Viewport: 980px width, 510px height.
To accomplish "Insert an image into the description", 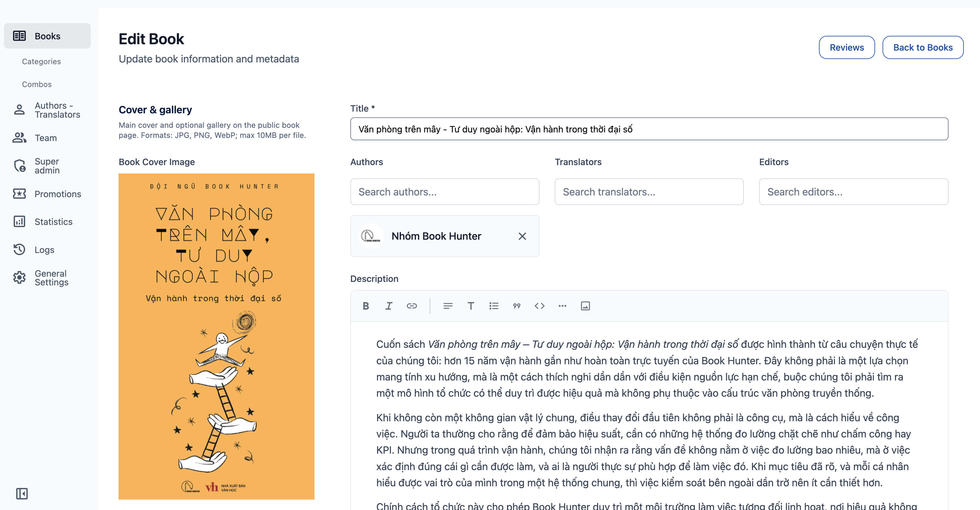I will 585,306.
